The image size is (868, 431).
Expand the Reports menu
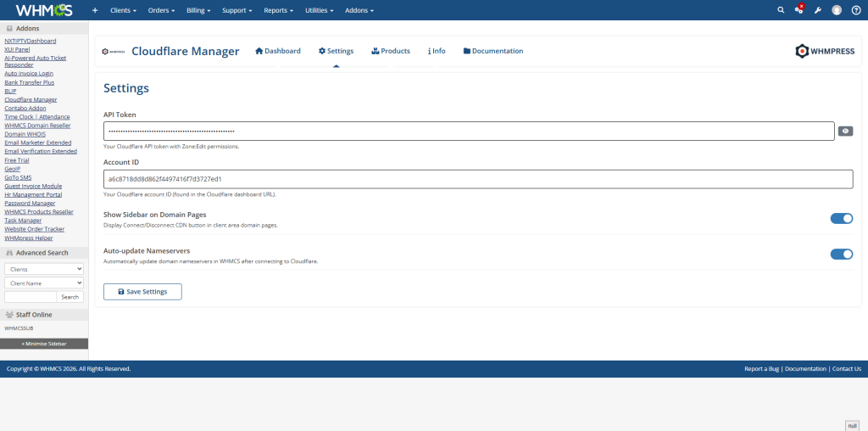click(x=278, y=10)
